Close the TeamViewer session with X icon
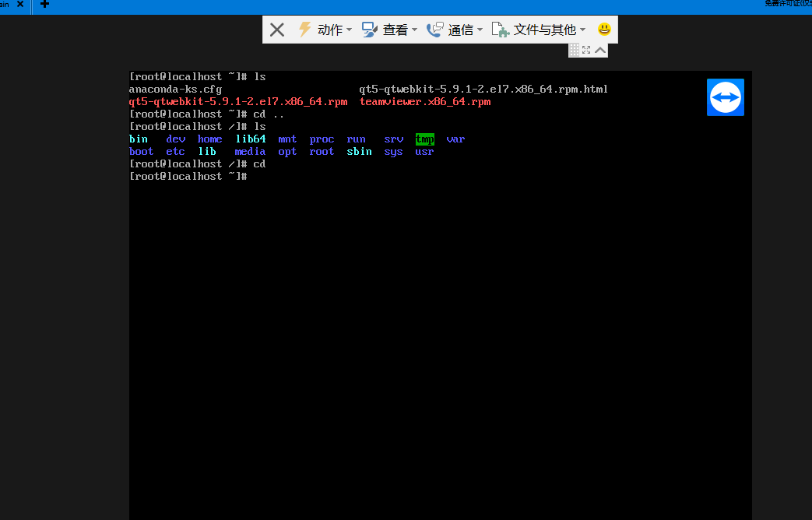 (277, 30)
